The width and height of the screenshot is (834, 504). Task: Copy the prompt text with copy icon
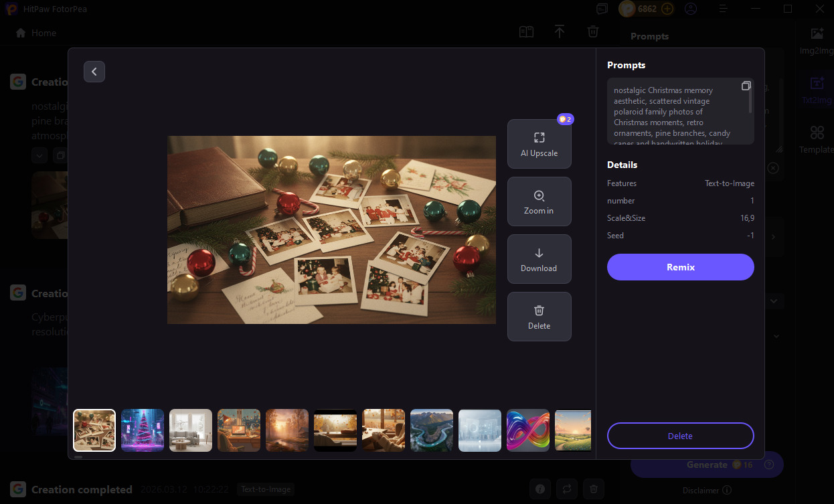[x=746, y=86]
